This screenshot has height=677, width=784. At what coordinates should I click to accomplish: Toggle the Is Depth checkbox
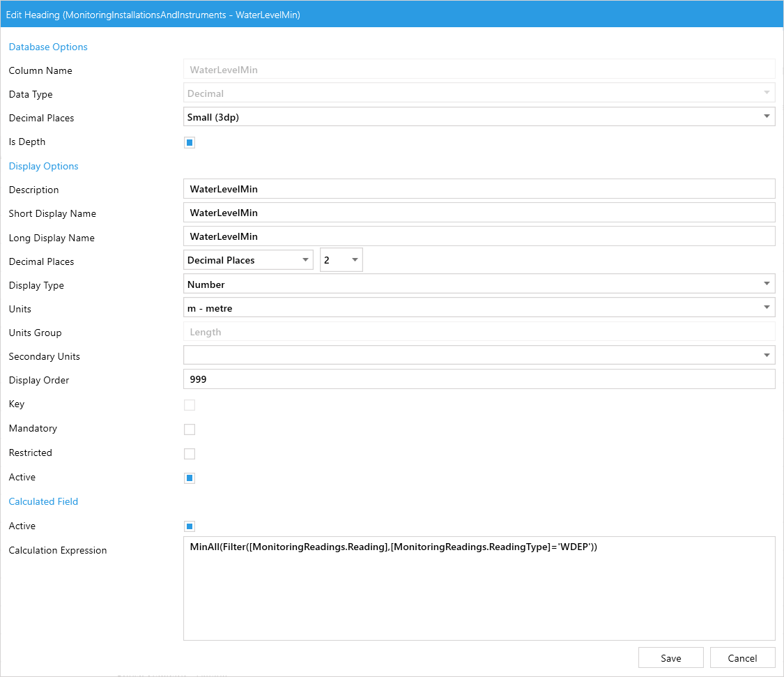click(190, 143)
